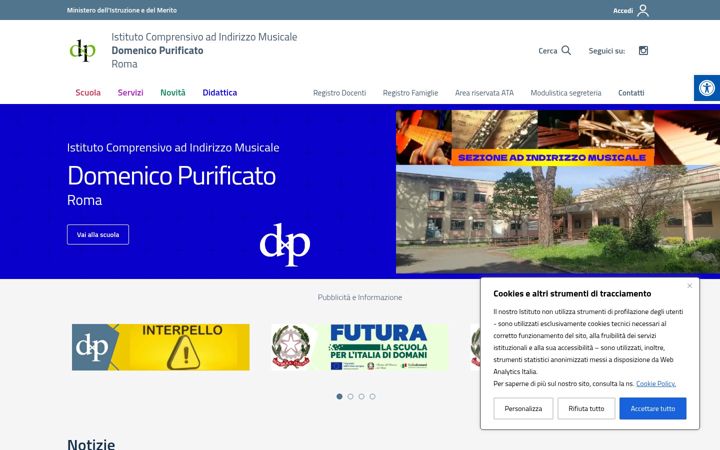Click the Sezione ad Indirizzo Musicale image
The width and height of the screenshot is (720, 450).
558,137
